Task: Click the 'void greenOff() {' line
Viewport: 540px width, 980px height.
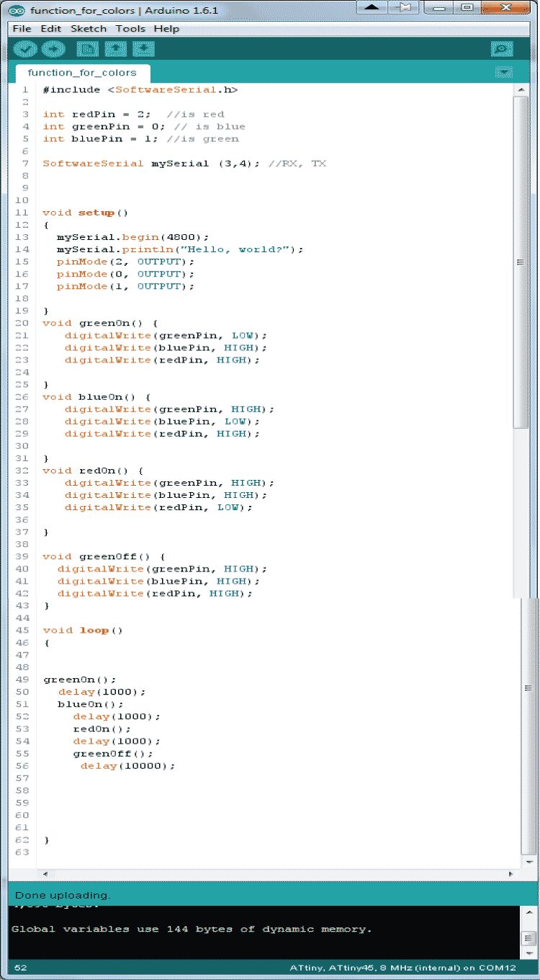Action: 104,556
